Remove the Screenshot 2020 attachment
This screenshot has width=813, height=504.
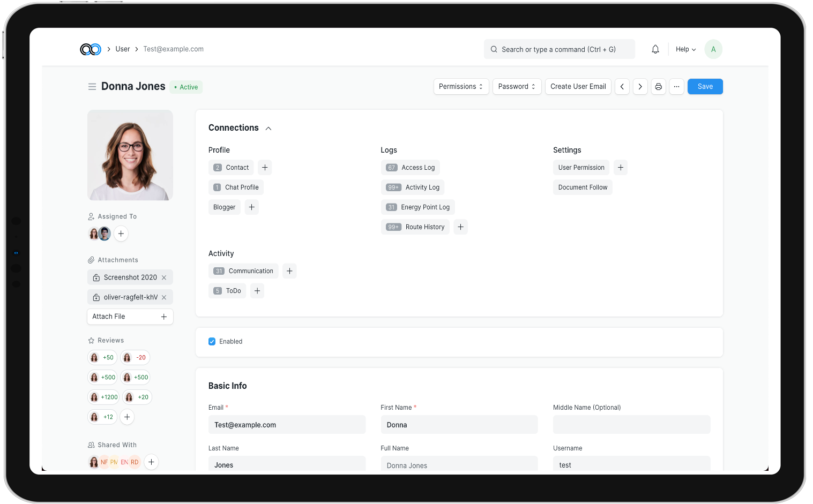point(164,277)
